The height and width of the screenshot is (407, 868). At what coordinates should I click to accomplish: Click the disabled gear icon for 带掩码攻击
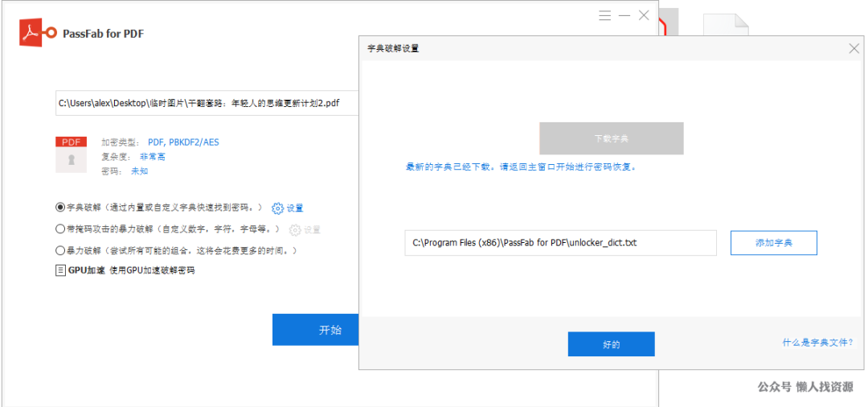click(x=295, y=229)
